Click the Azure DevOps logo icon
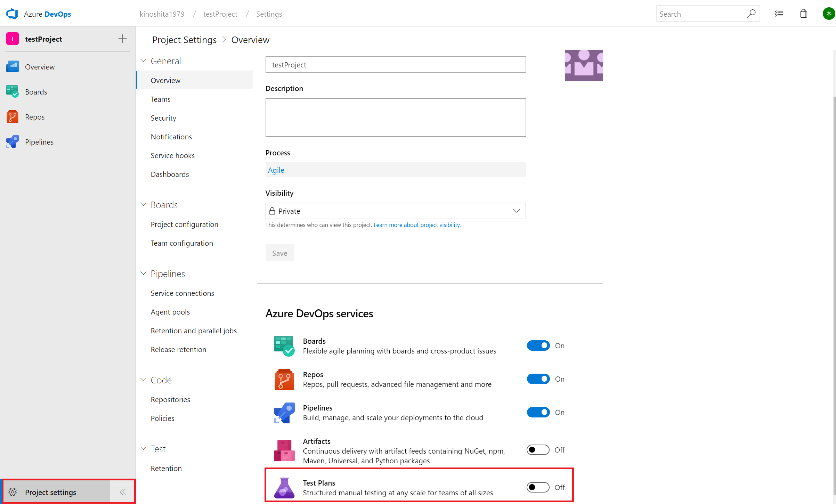This screenshot has height=504, width=836. tap(12, 14)
